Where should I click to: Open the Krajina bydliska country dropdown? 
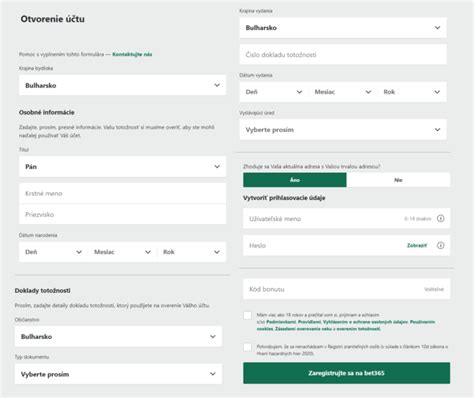pyautogui.click(x=122, y=85)
